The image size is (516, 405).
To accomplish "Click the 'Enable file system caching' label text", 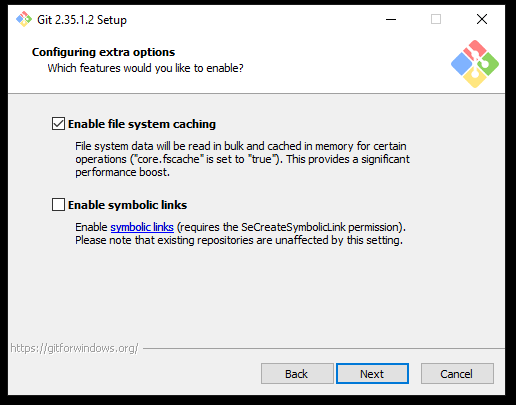I will [x=142, y=124].
